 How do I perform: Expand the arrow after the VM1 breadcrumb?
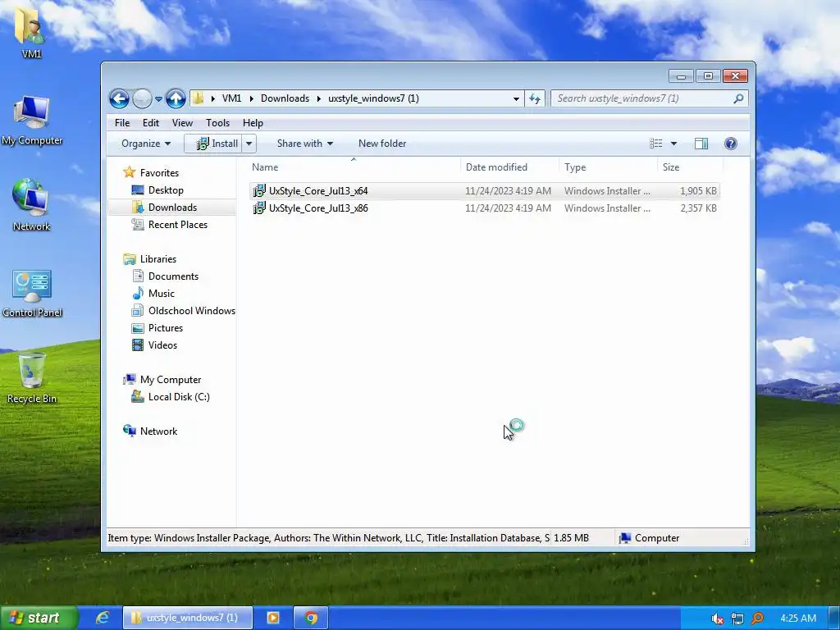tap(251, 98)
